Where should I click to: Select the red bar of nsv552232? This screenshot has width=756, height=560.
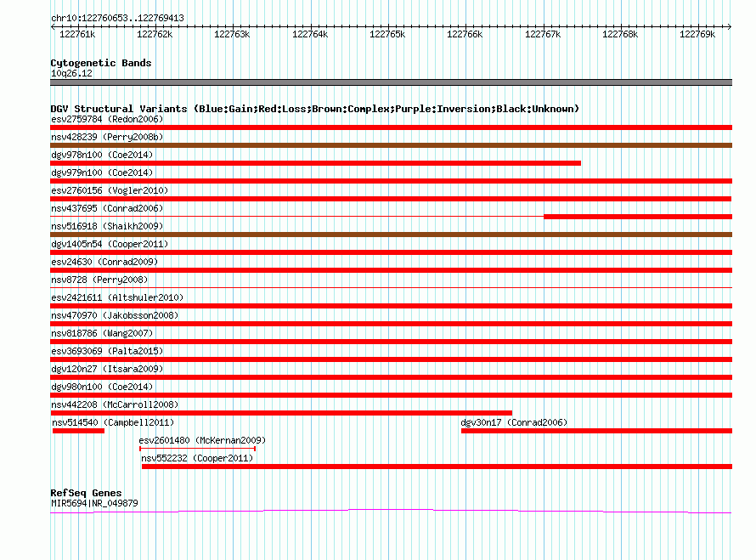coord(437,467)
